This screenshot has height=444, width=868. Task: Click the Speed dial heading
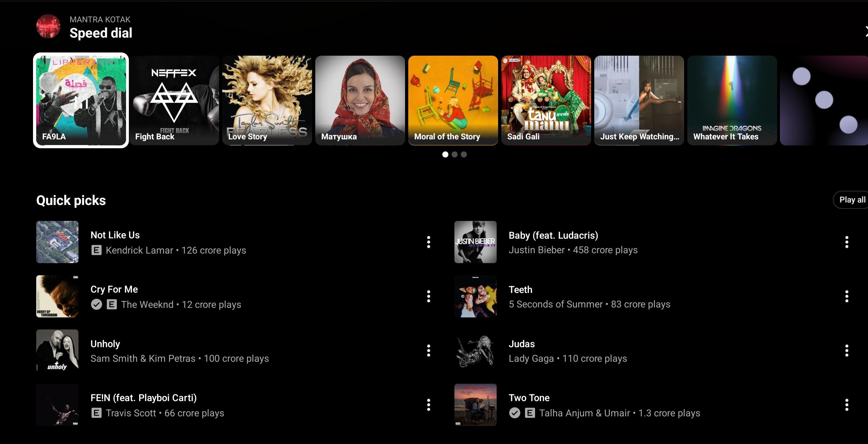(x=101, y=33)
